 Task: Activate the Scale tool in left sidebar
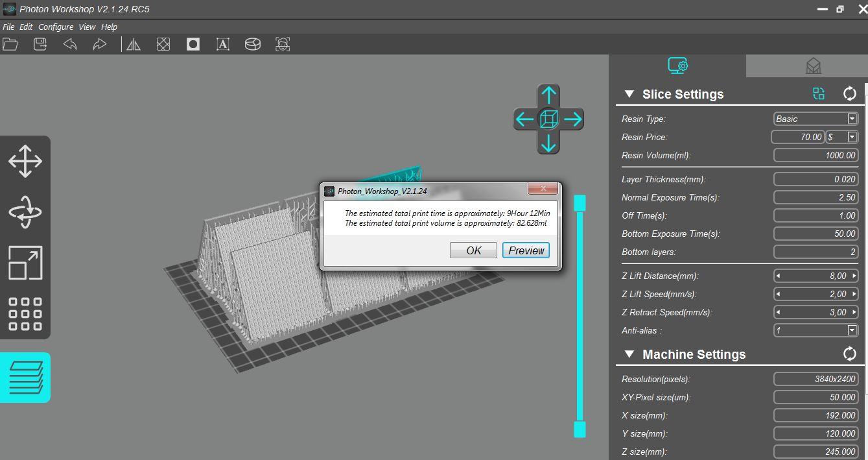point(25,263)
